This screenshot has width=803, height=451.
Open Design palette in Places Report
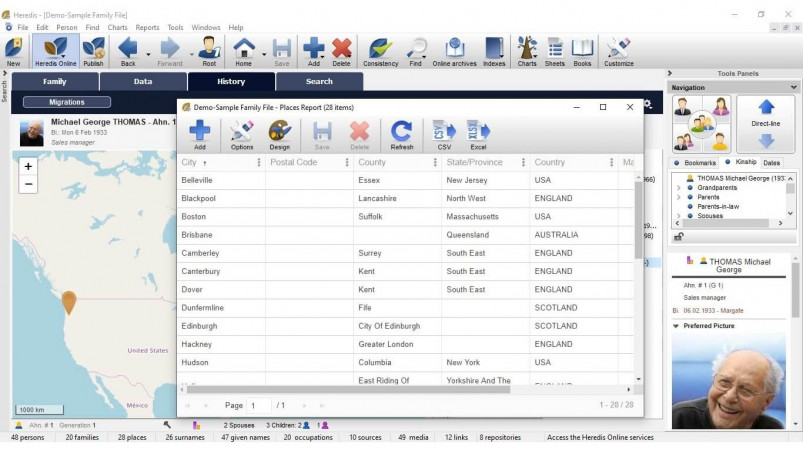(x=280, y=135)
